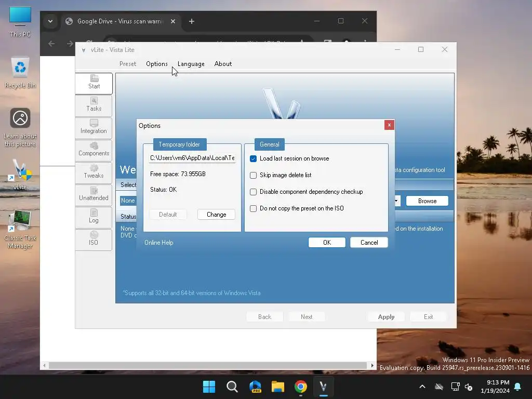Click the Next button
Viewport: 532px width, 399px height.
click(x=307, y=317)
